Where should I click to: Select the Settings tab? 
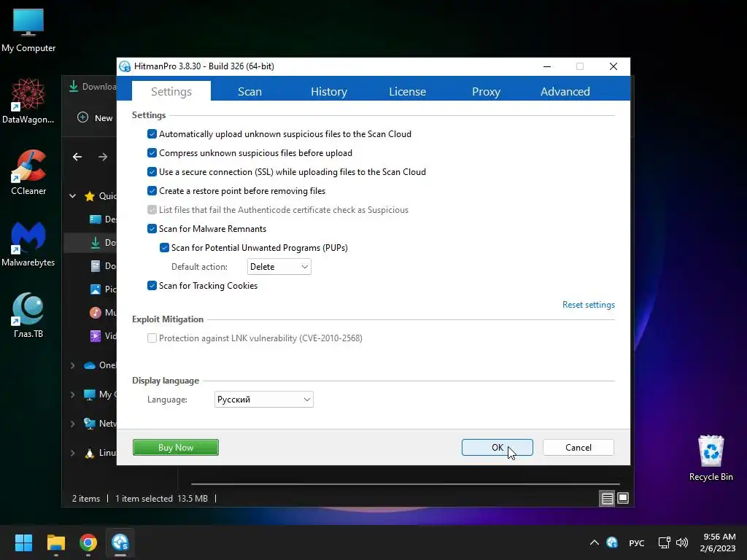click(x=171, y=91)
